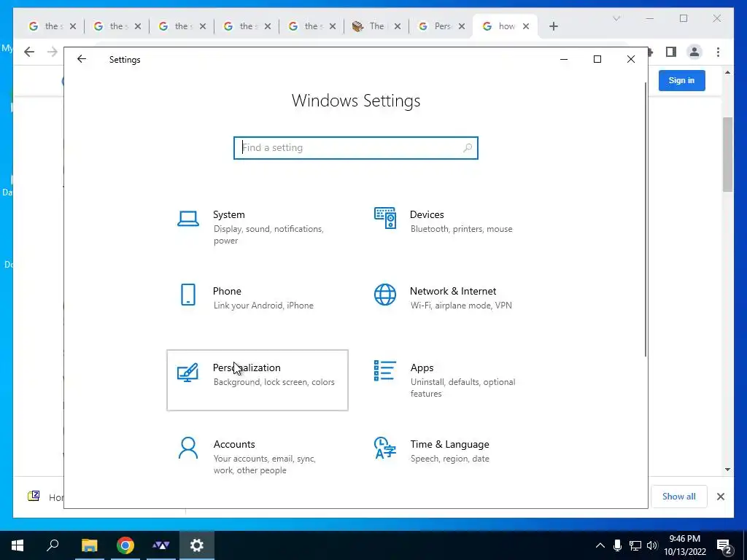Image resolution: width=747 pixels, height=560 pixels.
Task: Open Chrome's three-dot menu
Action: pyautogui.click(x=718, y=52)
